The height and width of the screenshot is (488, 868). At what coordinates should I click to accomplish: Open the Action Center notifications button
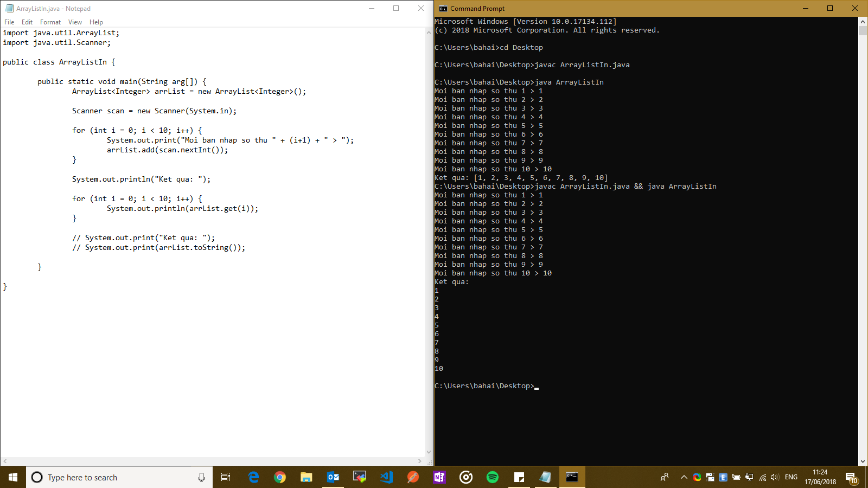(x=851, y=477)
